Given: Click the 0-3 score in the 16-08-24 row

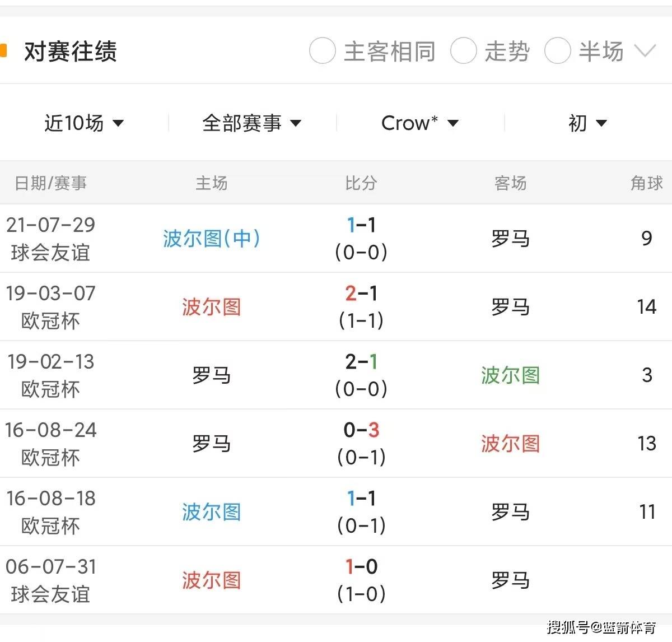Looking at the screenshot, I should 361,430.
